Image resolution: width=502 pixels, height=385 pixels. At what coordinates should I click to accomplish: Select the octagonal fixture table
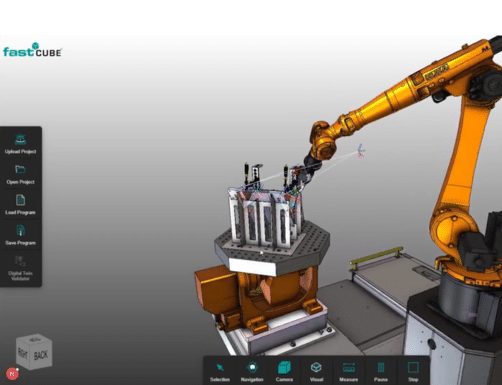(272, 248)
